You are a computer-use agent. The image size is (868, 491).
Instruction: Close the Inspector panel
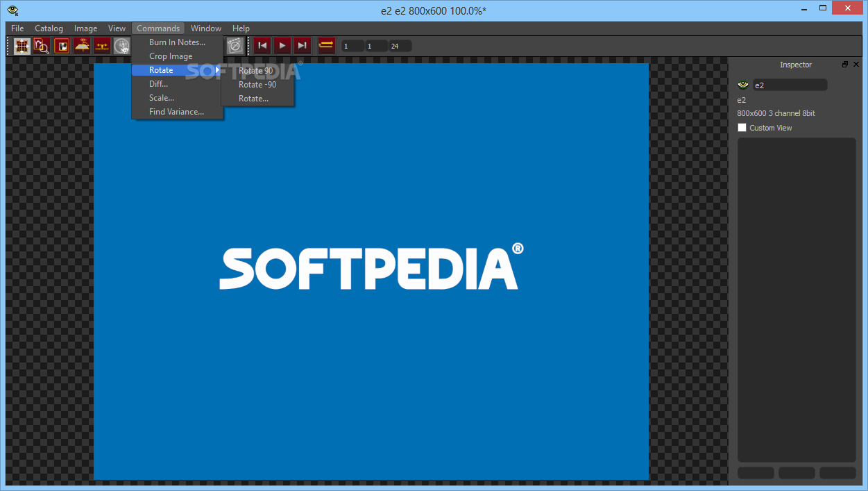(x=856, y=65)
